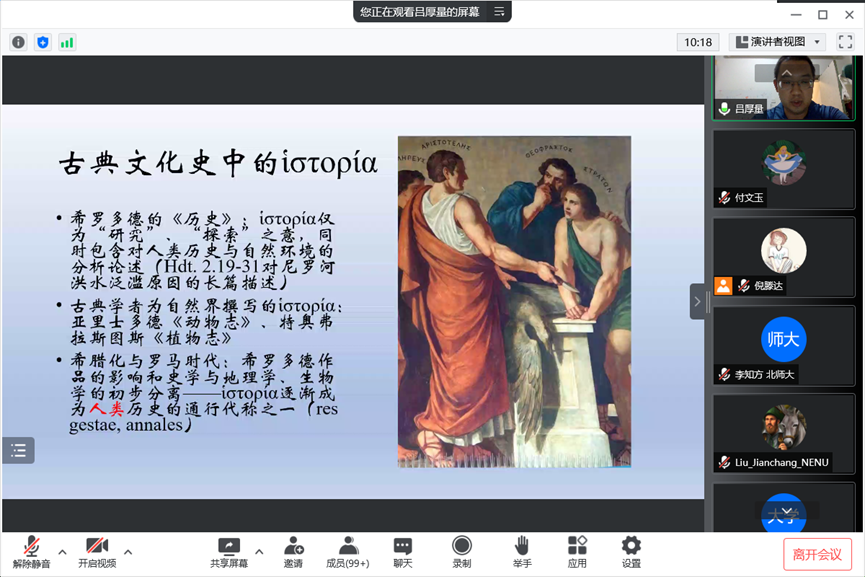Open the members (成员) list
Viewport: 865px width, 577px height.
(x=348, y=551)
